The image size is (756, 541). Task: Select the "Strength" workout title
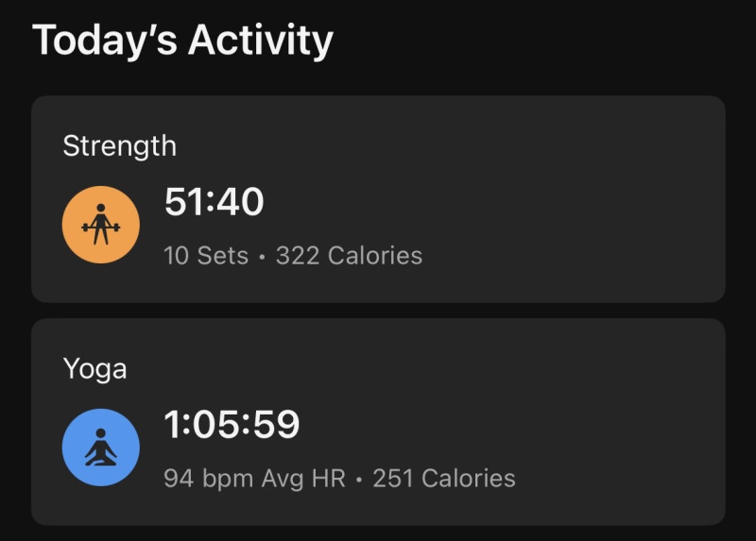click(x=119, y=146)
